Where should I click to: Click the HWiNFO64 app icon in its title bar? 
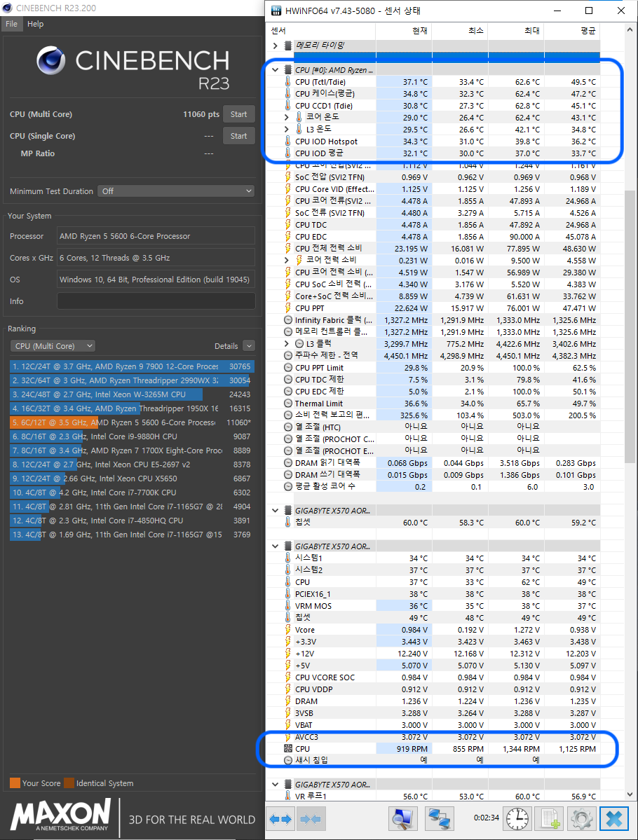click(x=276, y=11)
